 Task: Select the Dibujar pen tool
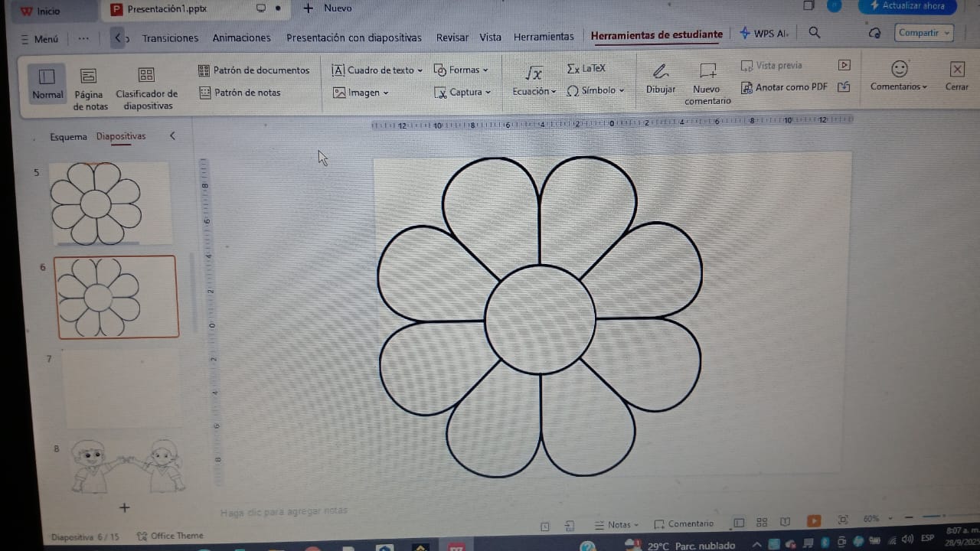coord(660,77)
